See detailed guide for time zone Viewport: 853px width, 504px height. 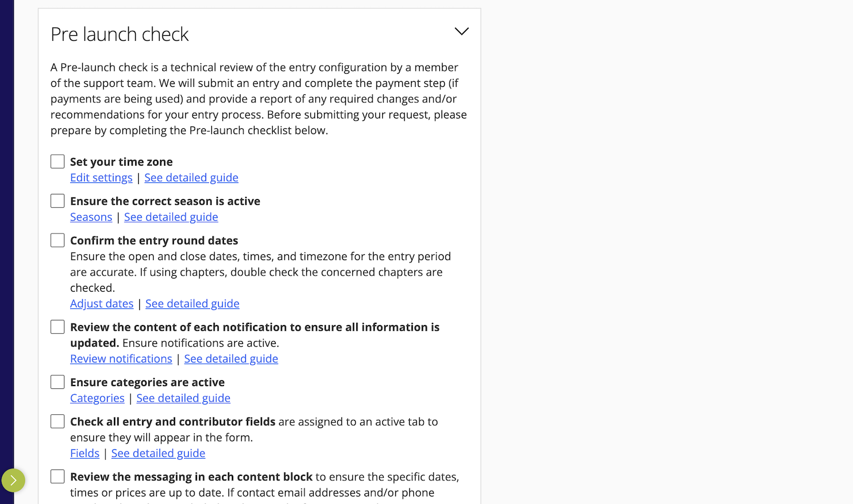point(191,178)
